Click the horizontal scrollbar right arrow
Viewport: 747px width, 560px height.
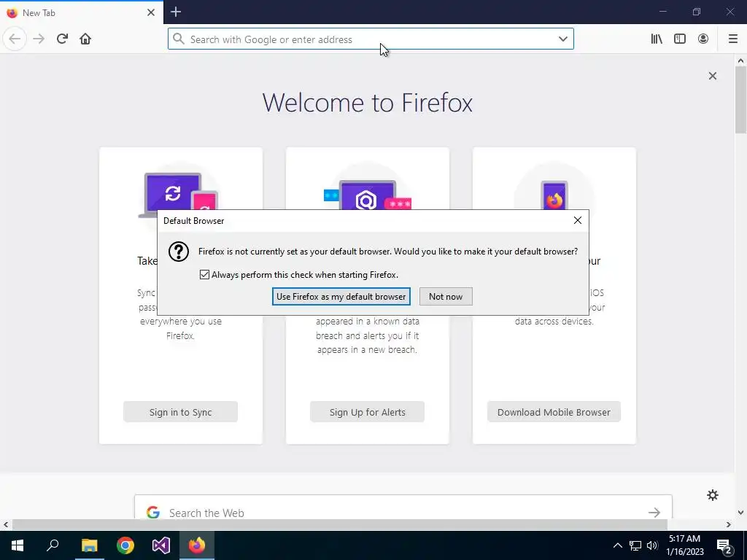click(729, 525)
